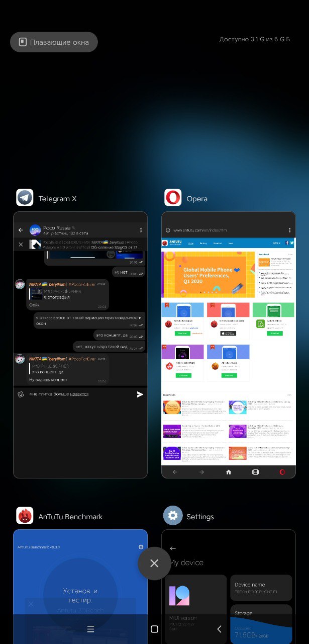309x644 pixels.
Task: Open Opera three-dot menu by address bar
Action: click(x=290, y=230)
